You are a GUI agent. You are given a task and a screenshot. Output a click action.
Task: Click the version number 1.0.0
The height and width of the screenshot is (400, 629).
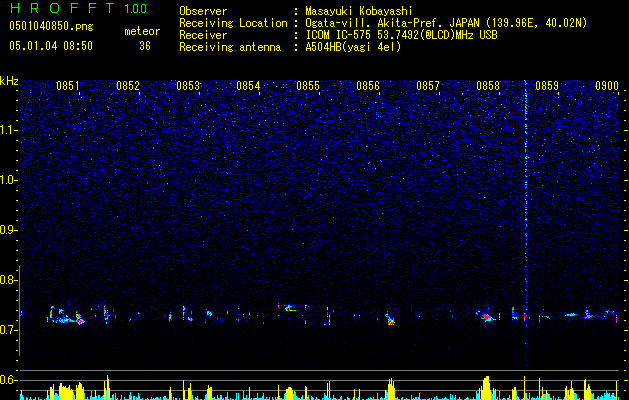135,8
